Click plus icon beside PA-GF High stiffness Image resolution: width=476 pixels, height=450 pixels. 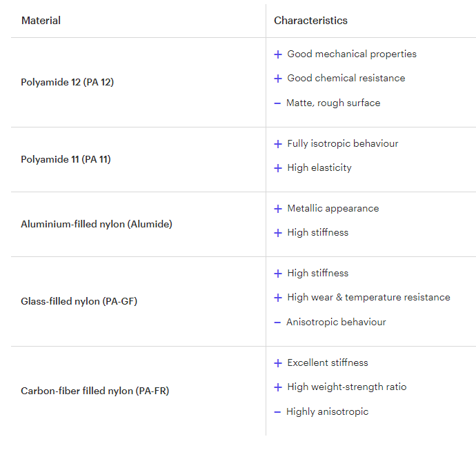pos(278,274)
